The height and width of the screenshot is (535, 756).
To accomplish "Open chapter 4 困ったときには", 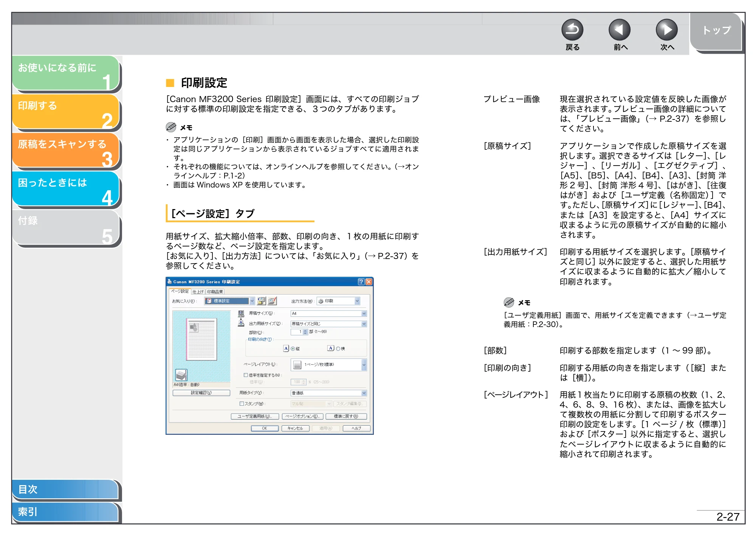I will 66,189.
